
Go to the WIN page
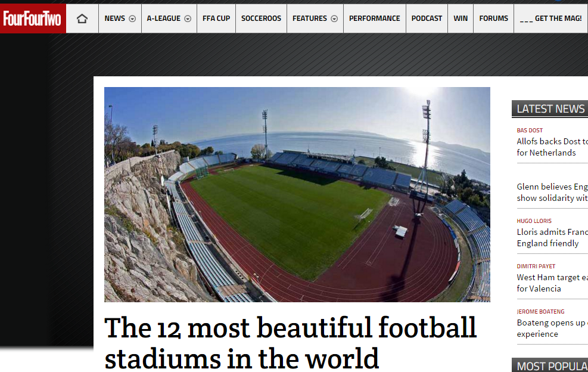[461, 18]
